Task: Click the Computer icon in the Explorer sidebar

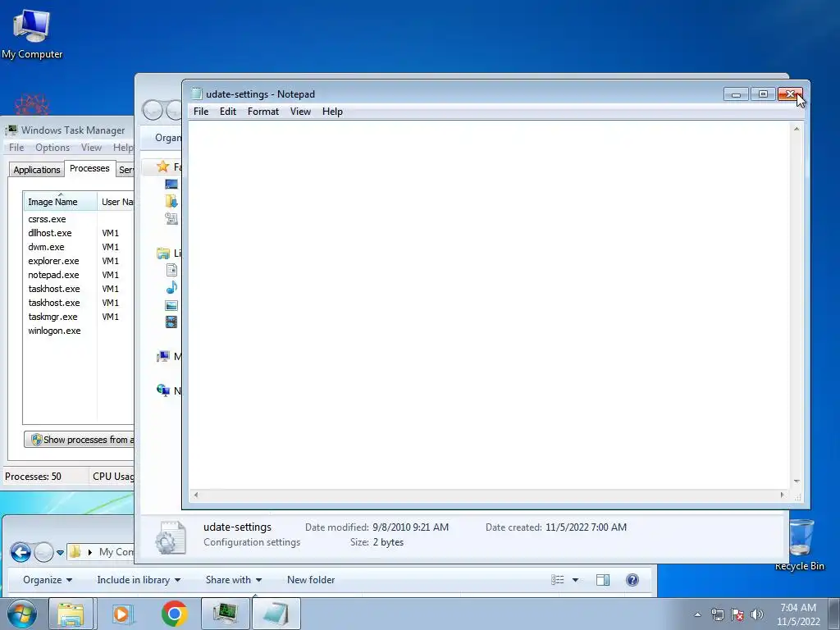Action: [163, 356]
